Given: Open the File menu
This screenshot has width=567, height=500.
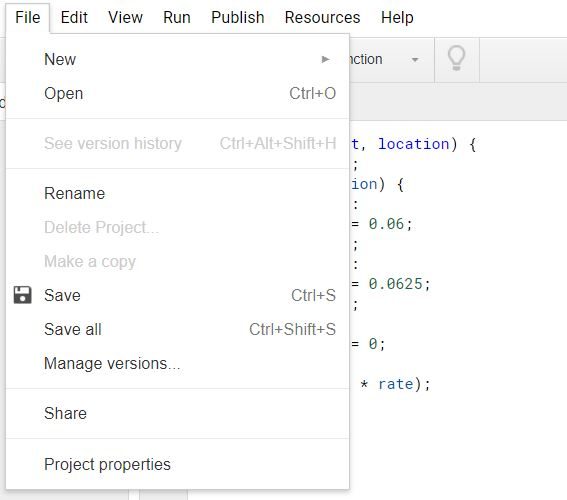Looking at the screenshot, I should point(27,17).
